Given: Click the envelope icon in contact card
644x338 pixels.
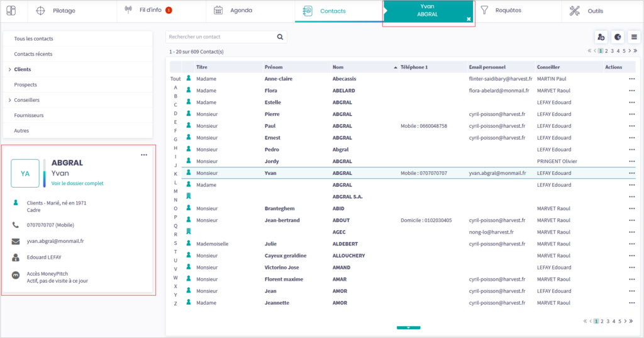Looking at the screenshot, I should [x=16, y=241].
